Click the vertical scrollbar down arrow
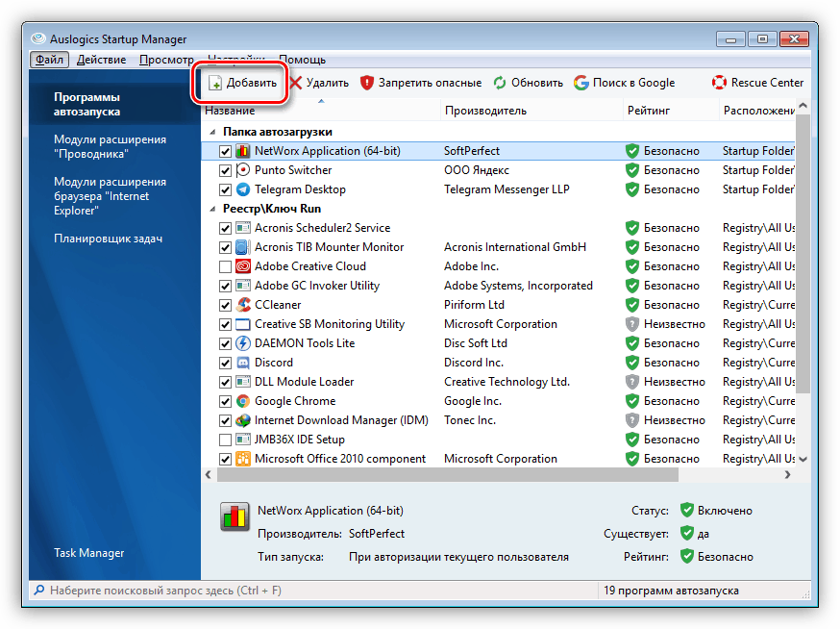 (803, 460)
